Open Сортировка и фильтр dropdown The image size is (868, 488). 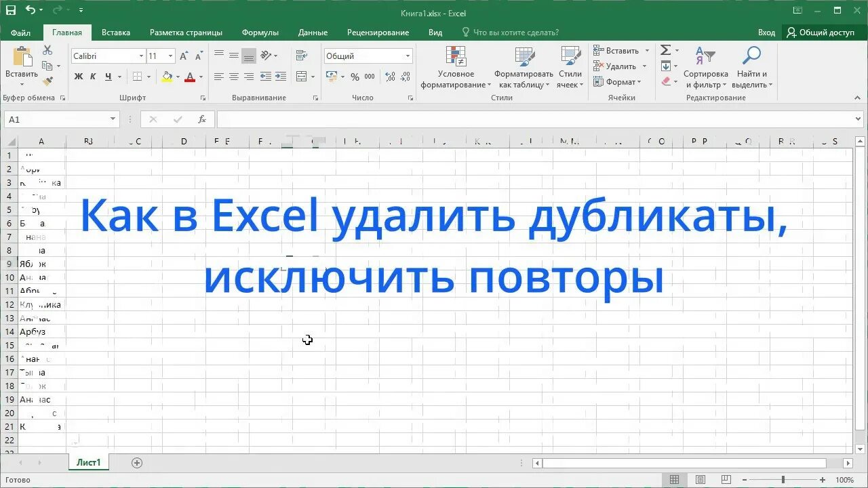tap(705, 68)
